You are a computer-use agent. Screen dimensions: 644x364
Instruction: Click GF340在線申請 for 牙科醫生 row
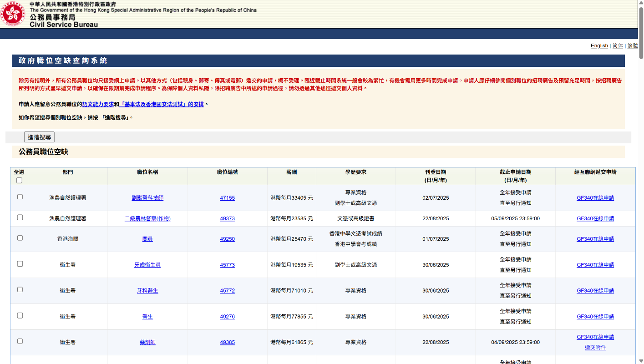[595, 291]
